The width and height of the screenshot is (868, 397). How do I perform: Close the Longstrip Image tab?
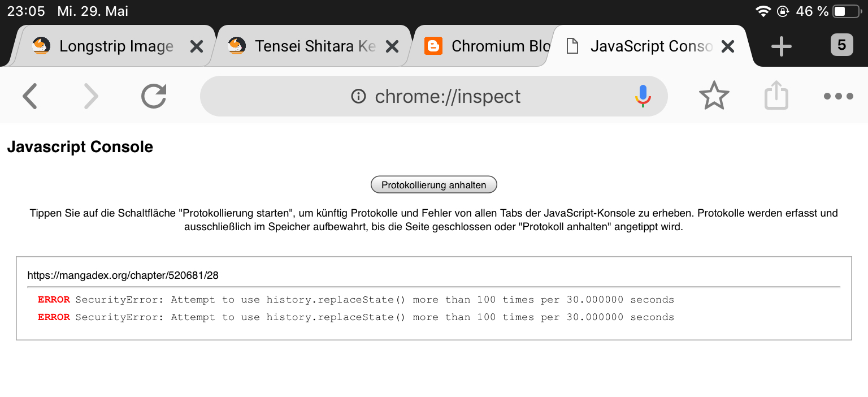click(x=196, y=46)
